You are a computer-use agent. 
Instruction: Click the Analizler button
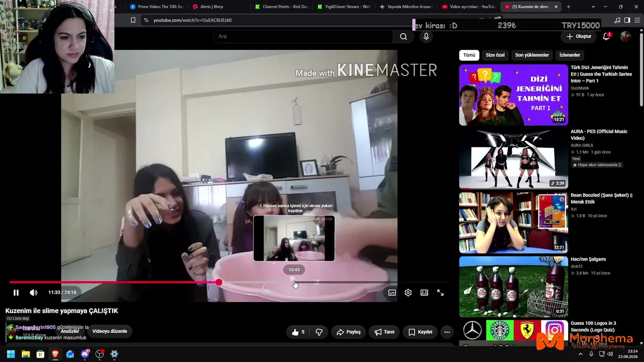point(70,331)
